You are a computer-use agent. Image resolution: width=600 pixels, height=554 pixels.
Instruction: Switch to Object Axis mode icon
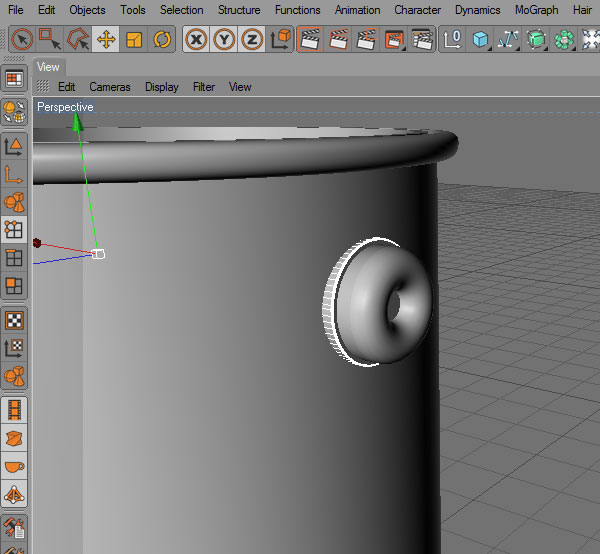point(14,174)
